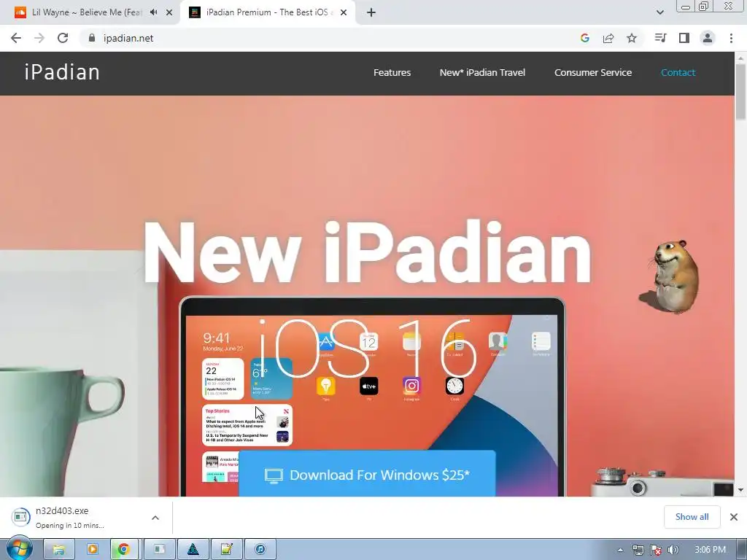This screenshot has width=747, height=560.
Task: Open the Windows Start menu
Action: click(19, 548)
